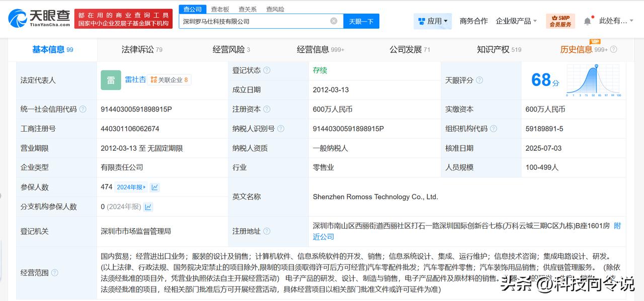This screenshot has width=644, height=301.
Task: Switch to the 查老板 search tab
Action: coord(220,9)
